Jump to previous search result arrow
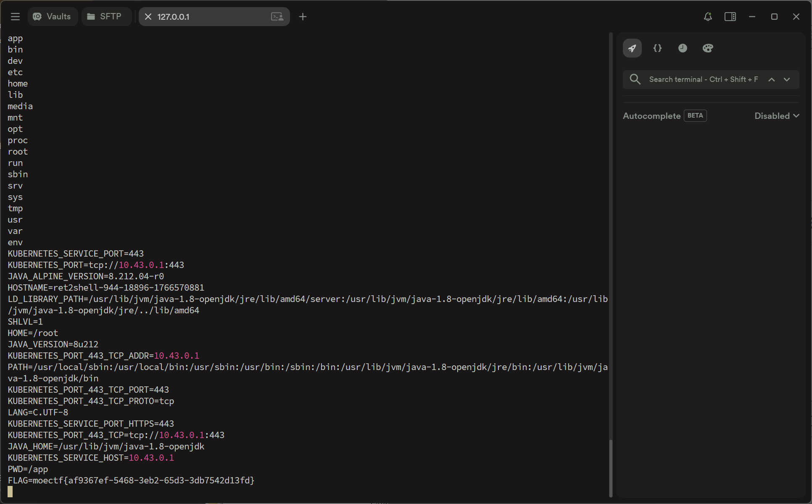Image resolution: width=812 pixels, height=504 pixels. tap(772, 80)
